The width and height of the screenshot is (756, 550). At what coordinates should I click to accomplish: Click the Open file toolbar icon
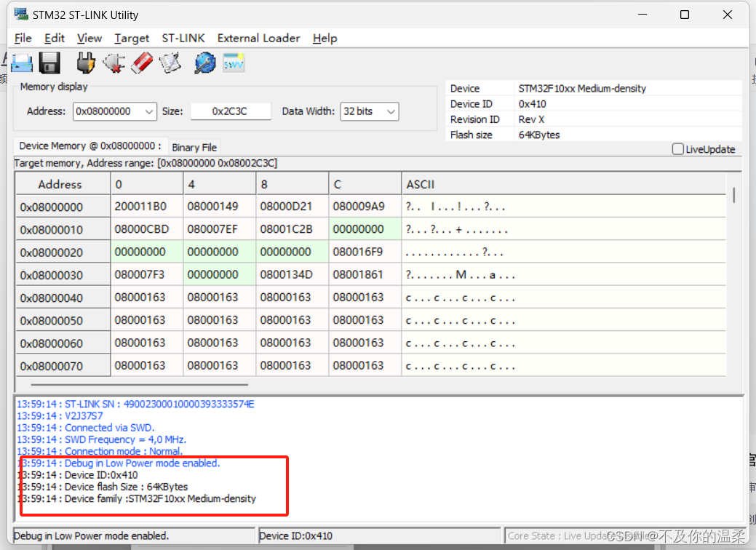[x=22, y=63]
